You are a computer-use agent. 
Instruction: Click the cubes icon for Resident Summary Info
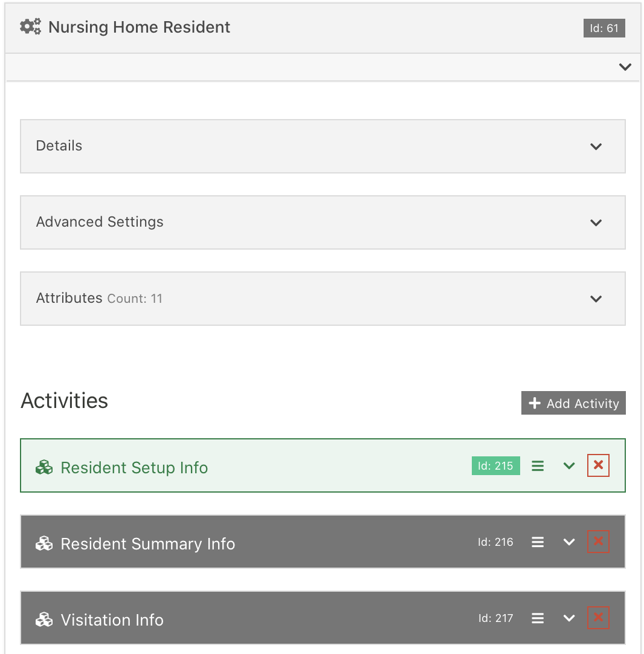pyautogui.click(x=44, y=543)
